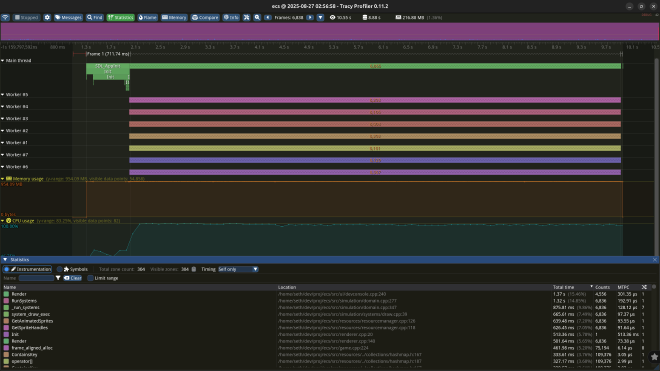660x371 pixels.
Task: Open the Memory window
Action: pos(174,17)
